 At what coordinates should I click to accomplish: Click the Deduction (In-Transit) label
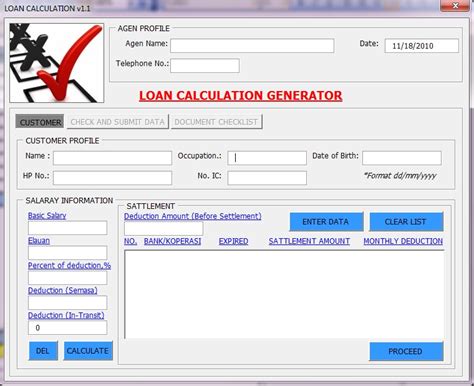66,315
